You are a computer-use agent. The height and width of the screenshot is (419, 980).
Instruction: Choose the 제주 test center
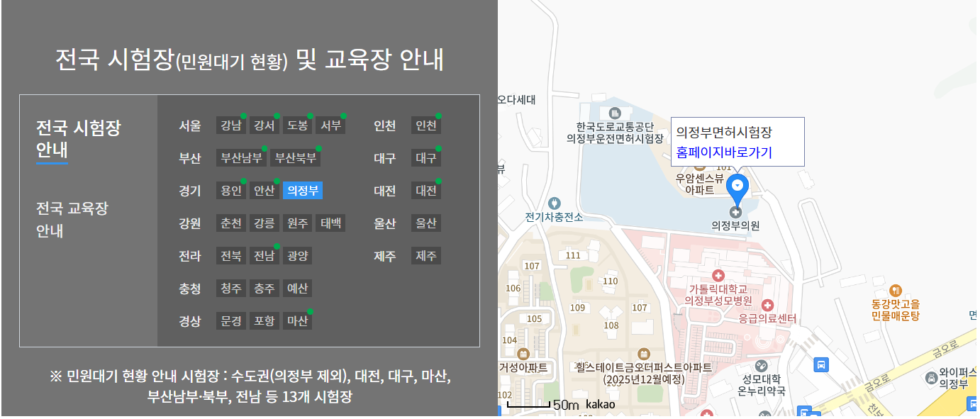[426, 256]
